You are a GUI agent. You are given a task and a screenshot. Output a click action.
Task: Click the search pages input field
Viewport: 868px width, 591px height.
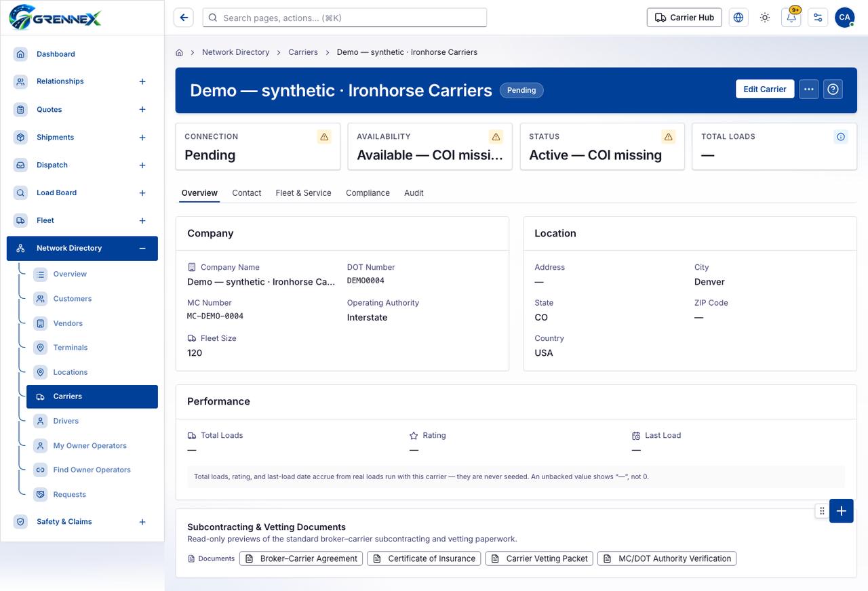tap(344, 18)
